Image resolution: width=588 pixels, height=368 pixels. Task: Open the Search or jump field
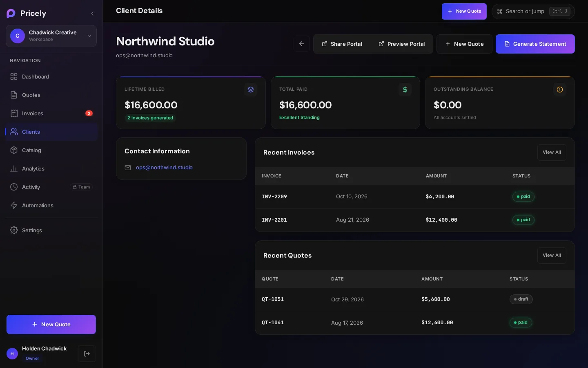pyautogui.click(x=533, y=11)
